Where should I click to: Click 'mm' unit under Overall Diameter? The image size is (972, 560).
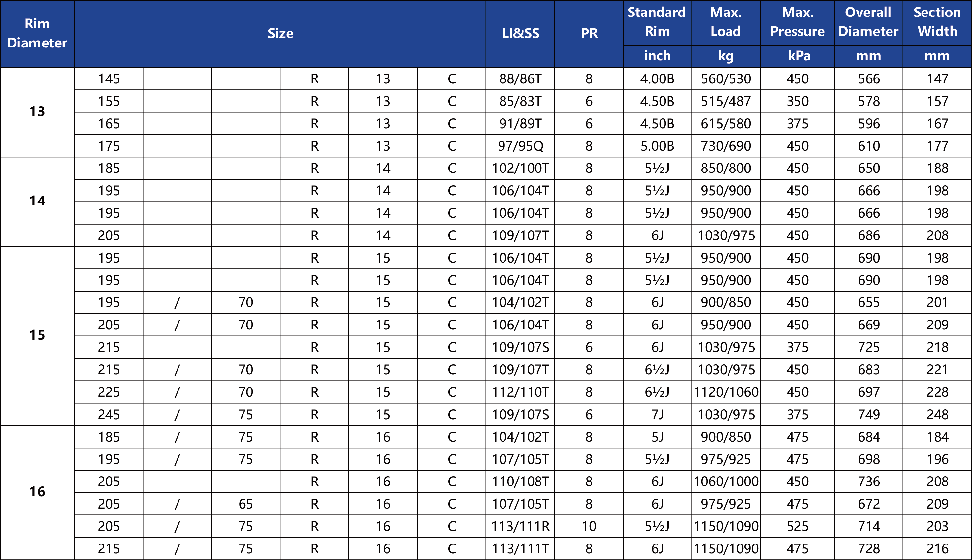(x=868, y=56)
